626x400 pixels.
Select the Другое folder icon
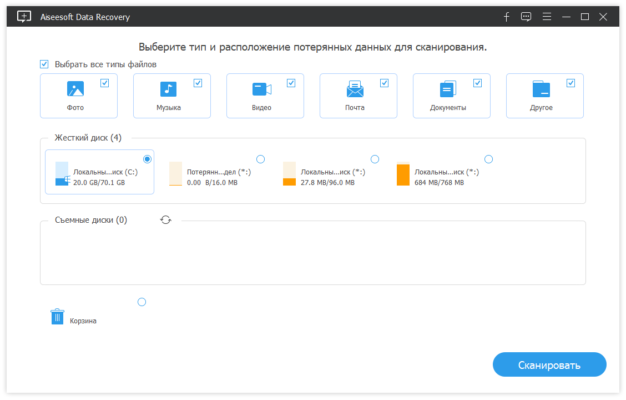click(x=541, y=89)
